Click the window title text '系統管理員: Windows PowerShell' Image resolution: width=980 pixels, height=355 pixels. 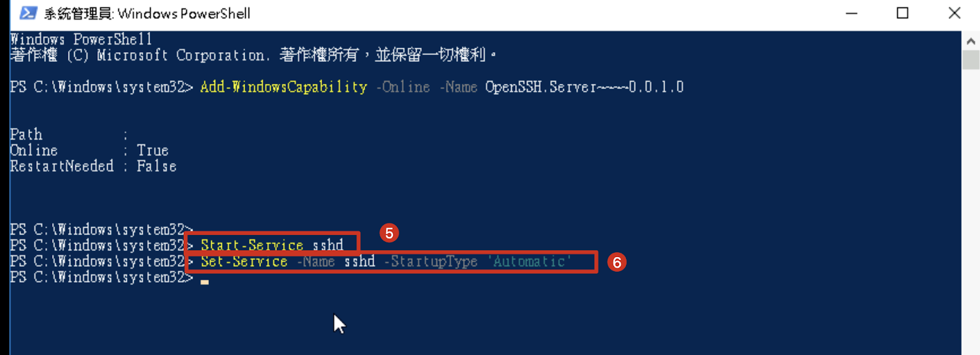coord(147,13)
